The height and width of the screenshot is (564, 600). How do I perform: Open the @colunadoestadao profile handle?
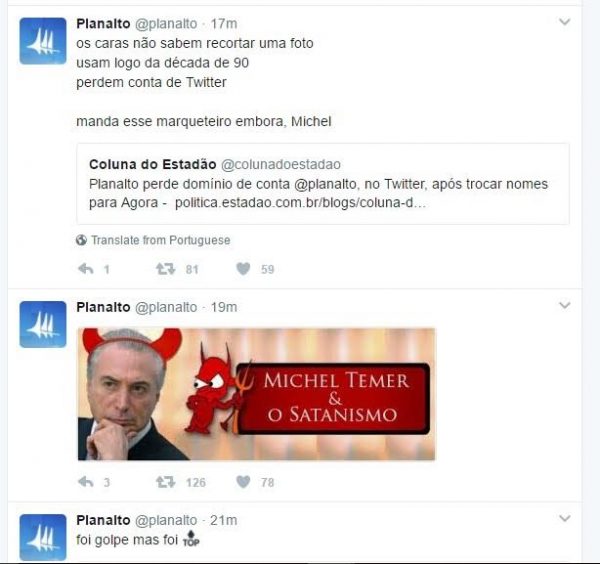pos(281,165)
